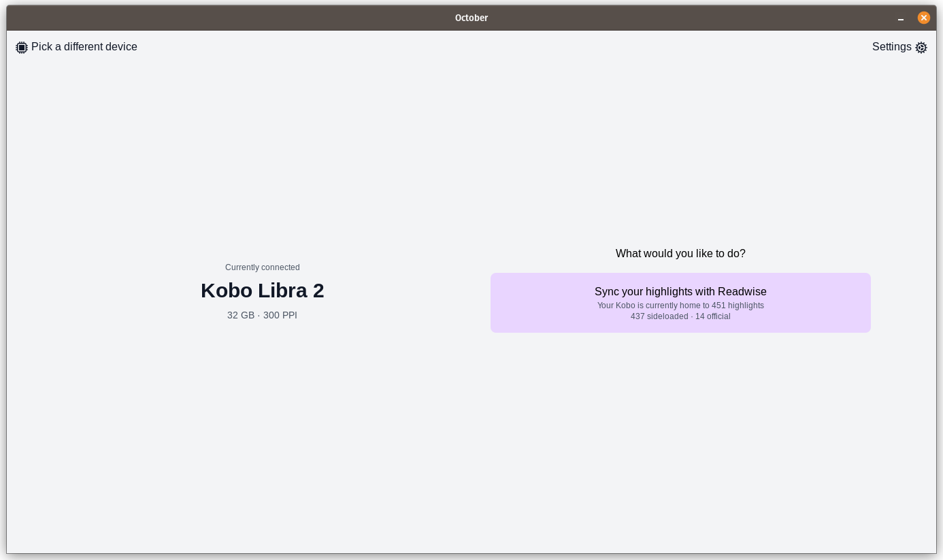
Task: Click the line mentioning 451 highlights
Action: (x=680, y=306)
